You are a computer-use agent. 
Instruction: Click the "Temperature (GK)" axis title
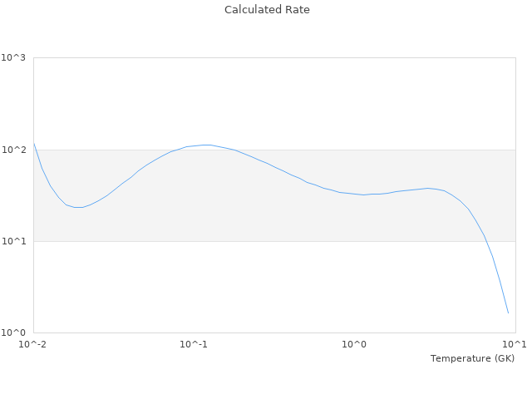pyautogui.click(x=472, y=358)
